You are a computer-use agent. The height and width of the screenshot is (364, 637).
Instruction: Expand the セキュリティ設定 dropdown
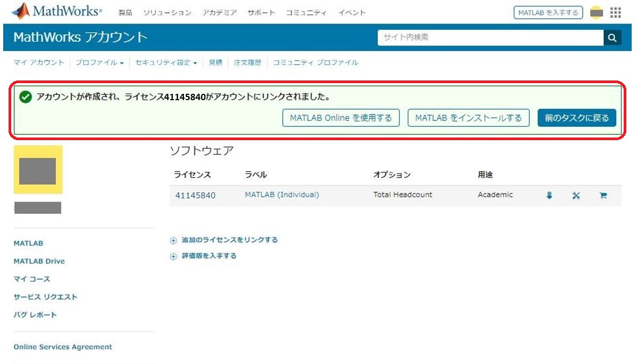(x=166, y=62)
